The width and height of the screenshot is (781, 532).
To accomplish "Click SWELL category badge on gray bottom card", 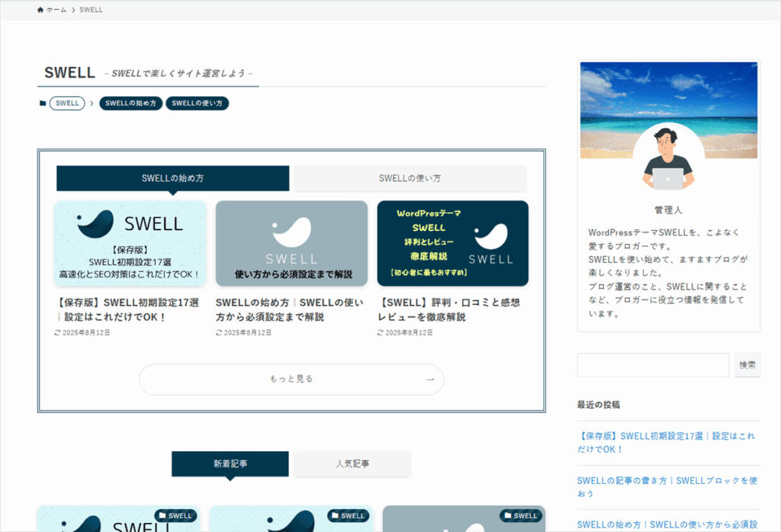I will (521, 515).
